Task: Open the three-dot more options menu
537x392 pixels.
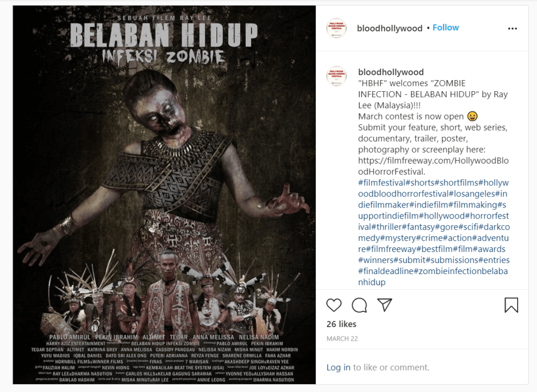Action: click(512, 28)
